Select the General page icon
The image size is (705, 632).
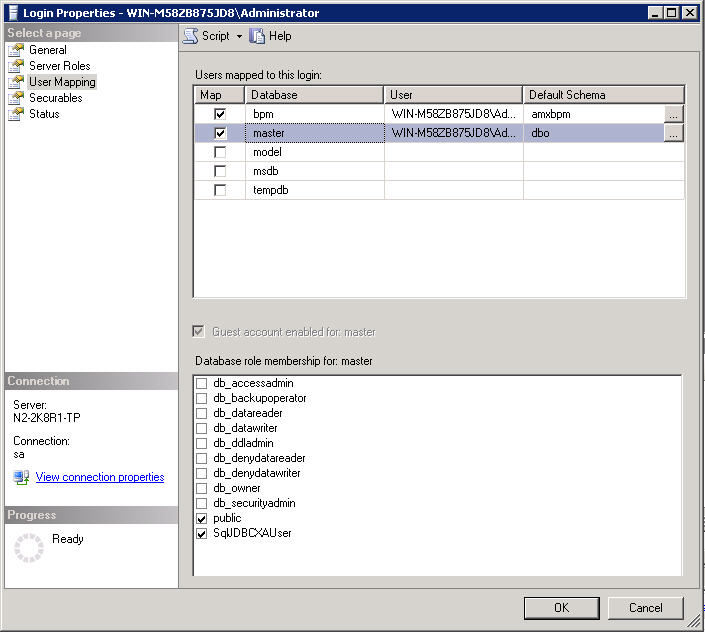pos(15,50)
